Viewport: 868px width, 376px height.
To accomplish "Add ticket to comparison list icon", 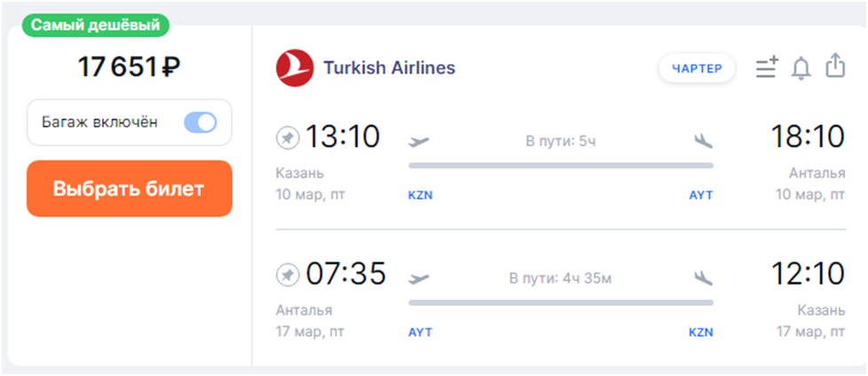I will point(767,67).
